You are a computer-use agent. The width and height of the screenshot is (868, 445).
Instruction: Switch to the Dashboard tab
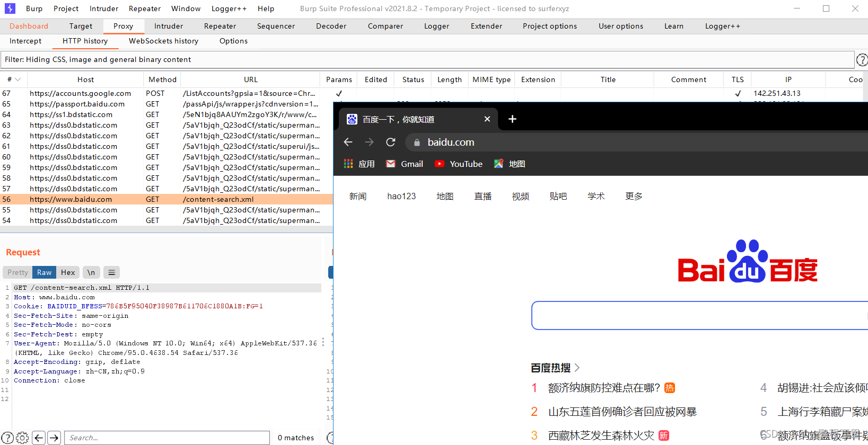point(29,26)
